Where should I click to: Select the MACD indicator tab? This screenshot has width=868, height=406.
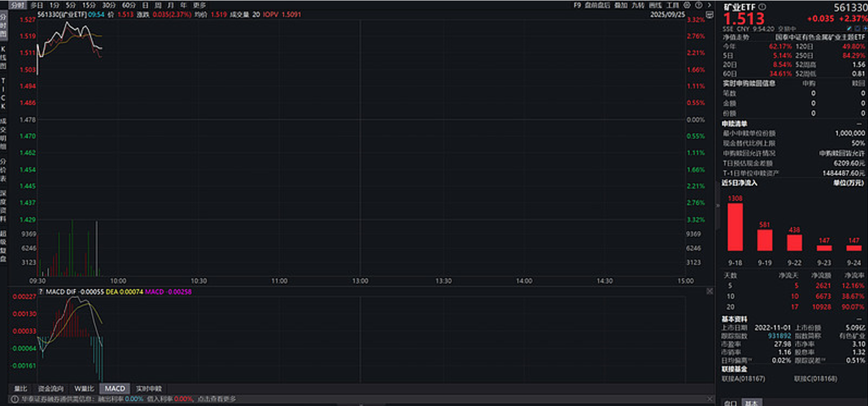tap(115, 388)
